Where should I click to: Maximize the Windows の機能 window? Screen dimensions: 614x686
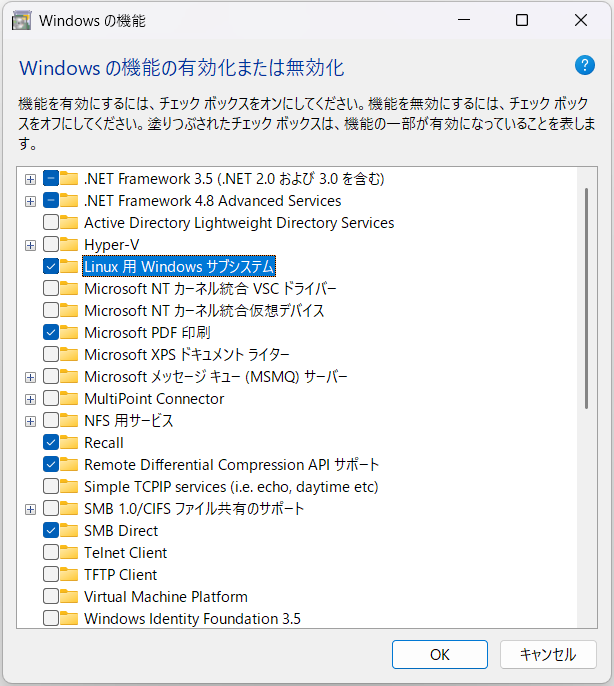[x=522, y=20]
